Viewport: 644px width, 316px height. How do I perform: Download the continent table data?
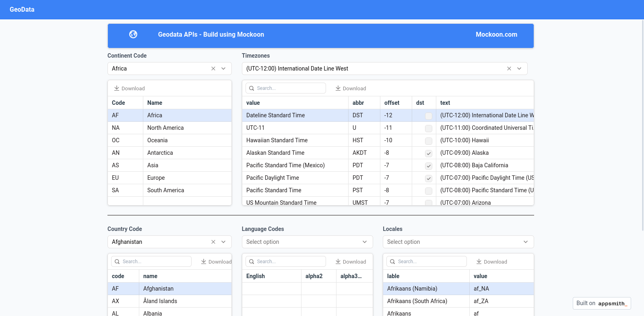(x=129, y=88)
